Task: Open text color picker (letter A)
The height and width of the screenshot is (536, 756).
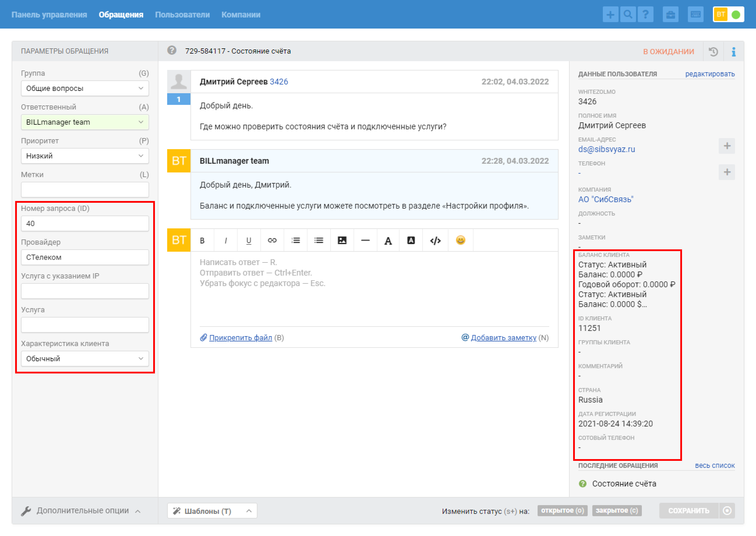Action: (388, 240)
